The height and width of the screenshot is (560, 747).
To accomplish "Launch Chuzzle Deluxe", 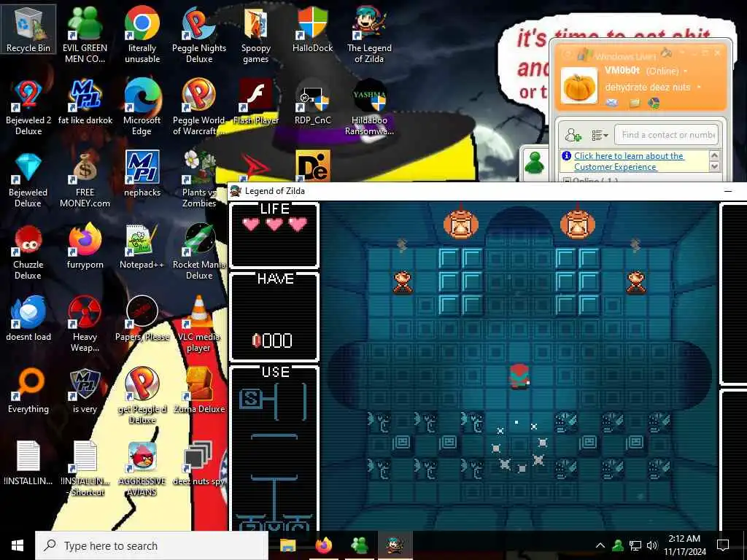I will pyautogui.click(x=28, y=252).
